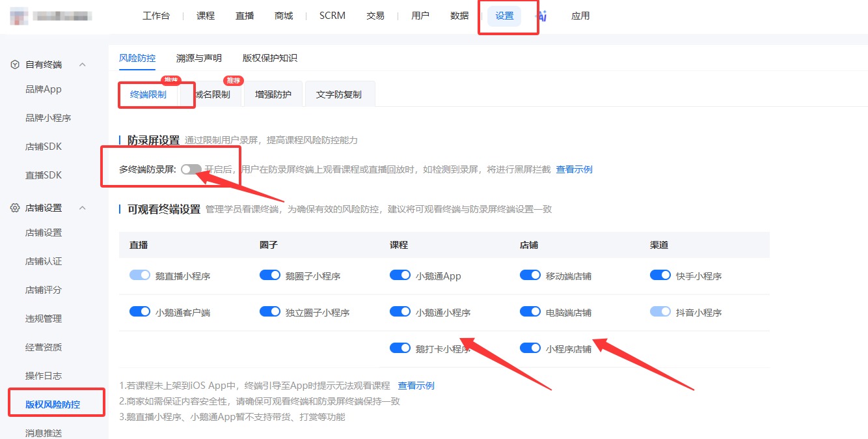The image size is (868, 439).
Task: Open 数据 top menu
Action: 459,16
